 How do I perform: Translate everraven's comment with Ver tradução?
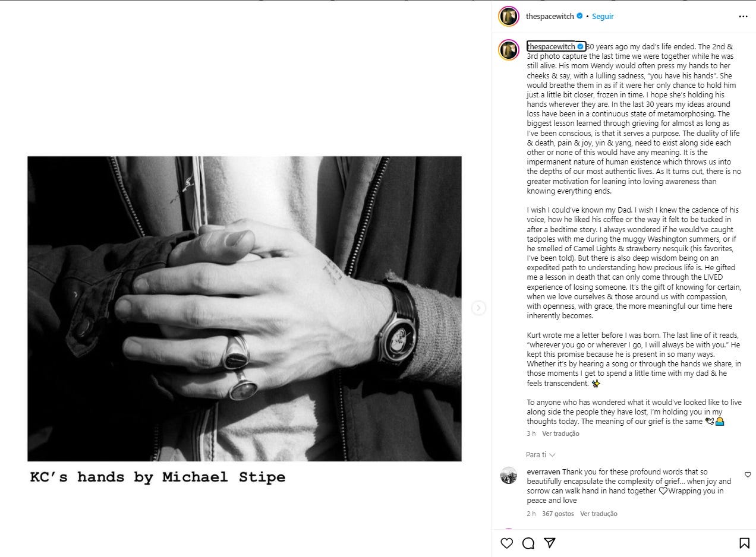pyautogui.click(x=598, y=514)
